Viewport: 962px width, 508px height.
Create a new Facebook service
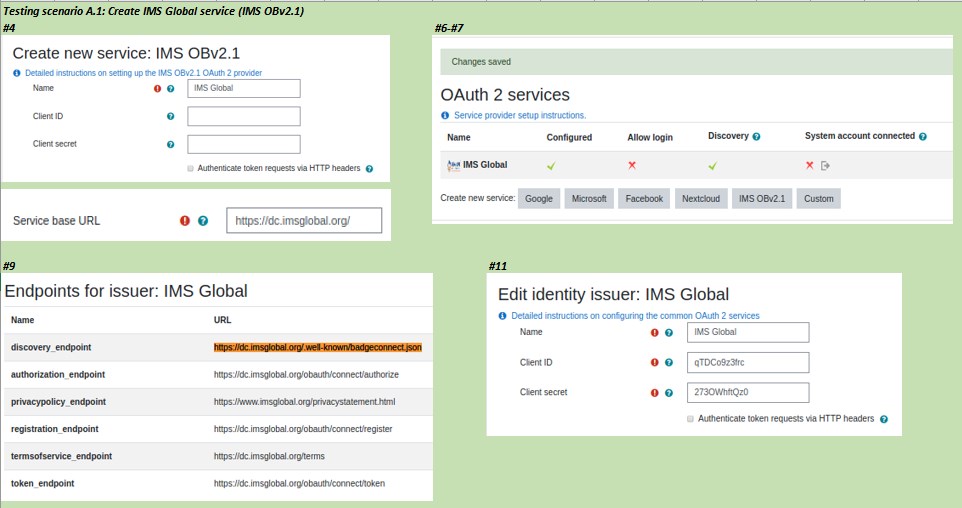click(644, 199)
